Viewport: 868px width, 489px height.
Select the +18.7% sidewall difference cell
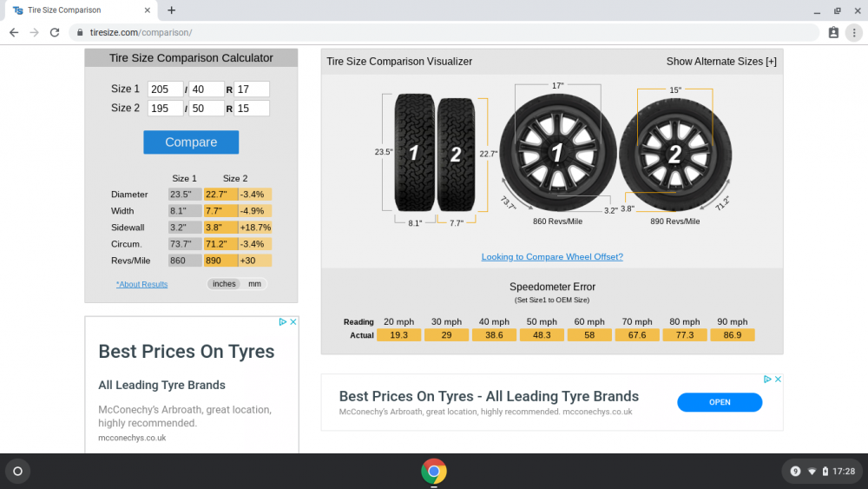pyautogui.click(x=254, y=228)
